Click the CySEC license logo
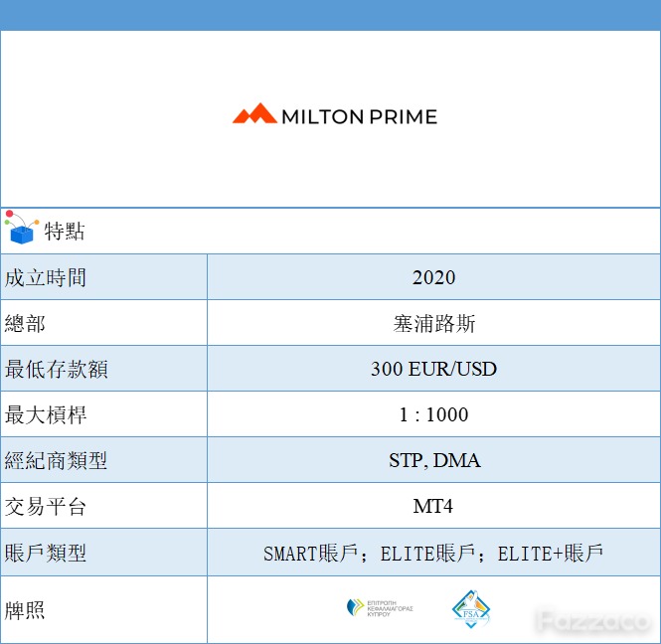Image resolution: width=661 pixels, height=644 pixels. click(380, 608)
